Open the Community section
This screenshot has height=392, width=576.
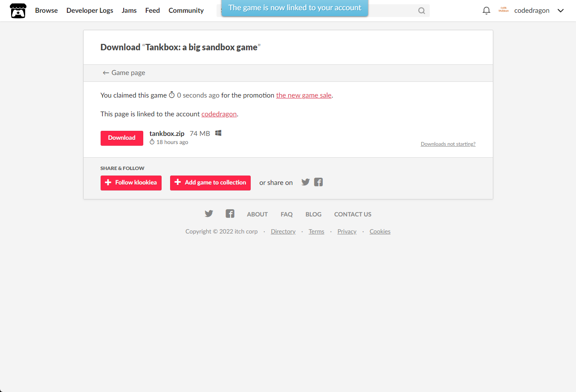[186, 11]
